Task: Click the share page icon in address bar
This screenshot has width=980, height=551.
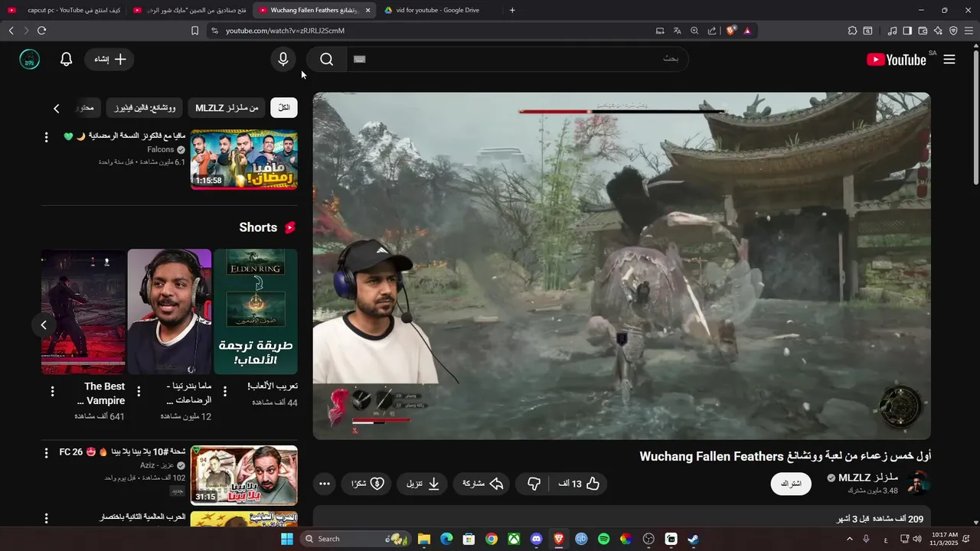Action: [x=712, y=31]
